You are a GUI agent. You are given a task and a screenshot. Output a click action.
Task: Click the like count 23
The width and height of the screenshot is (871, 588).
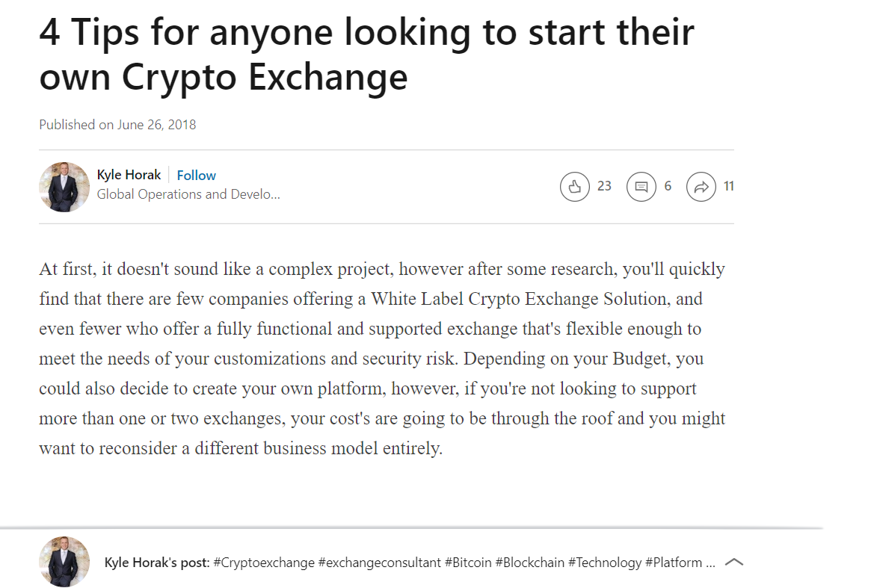[x=604, y=186]
